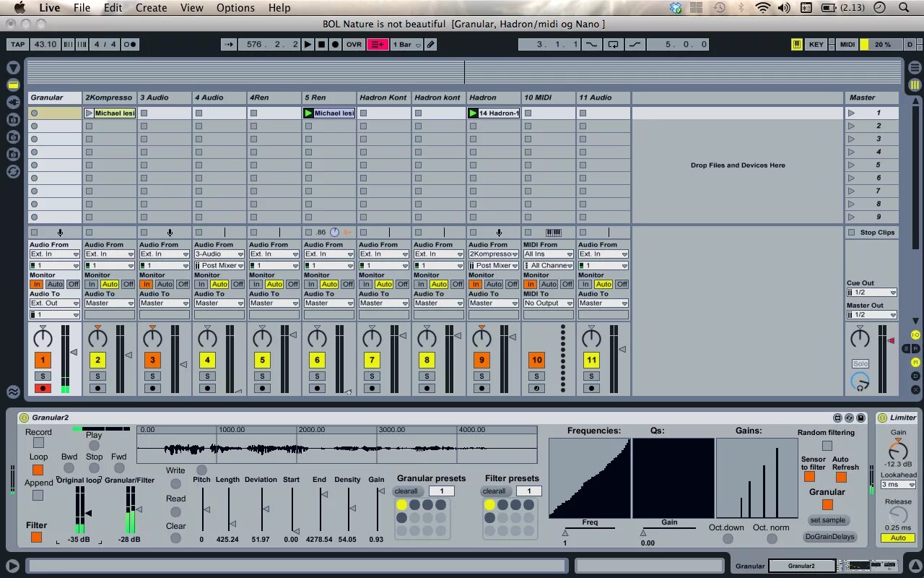Open the Options menu
Image resolution: width=924 pixels, height=578 pixels.
click(x=235, y=8)
